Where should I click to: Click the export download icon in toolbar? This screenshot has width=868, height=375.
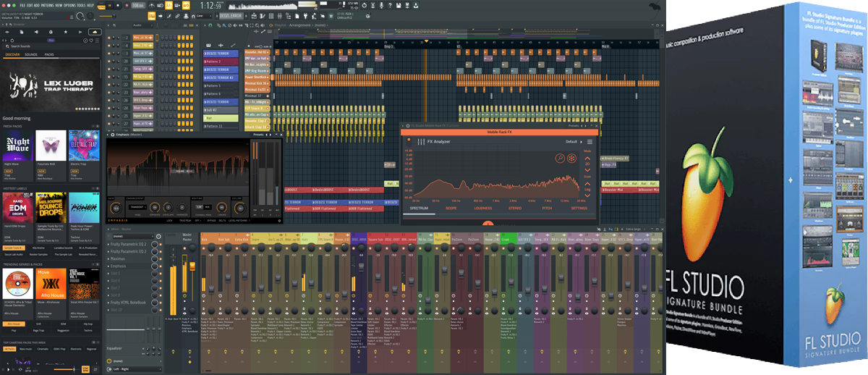(416, 5)
